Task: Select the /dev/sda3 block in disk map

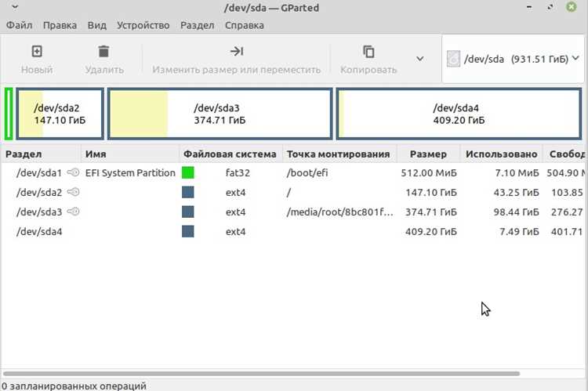Action: pos(220,114)
